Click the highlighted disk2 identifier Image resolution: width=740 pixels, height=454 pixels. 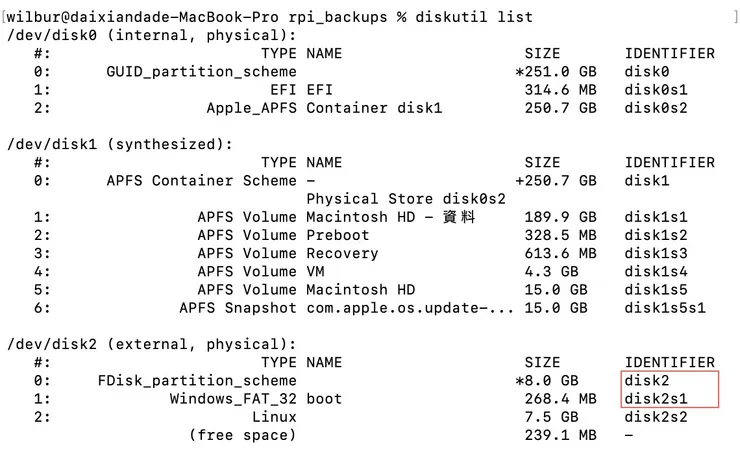pos(647,380)
